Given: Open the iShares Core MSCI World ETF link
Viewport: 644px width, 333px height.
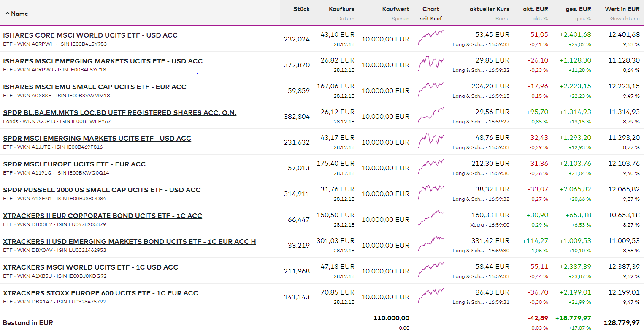Looking at the screenshot, I should pos(90,35).
